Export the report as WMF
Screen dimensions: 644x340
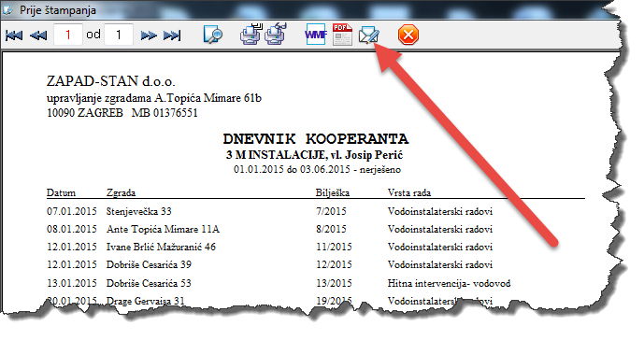click(x=315, y=35)
